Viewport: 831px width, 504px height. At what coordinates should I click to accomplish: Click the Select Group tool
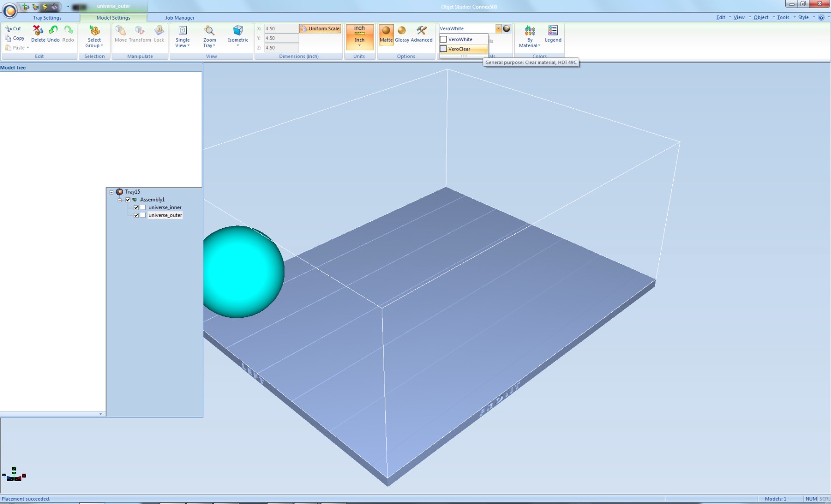(94, 36)
